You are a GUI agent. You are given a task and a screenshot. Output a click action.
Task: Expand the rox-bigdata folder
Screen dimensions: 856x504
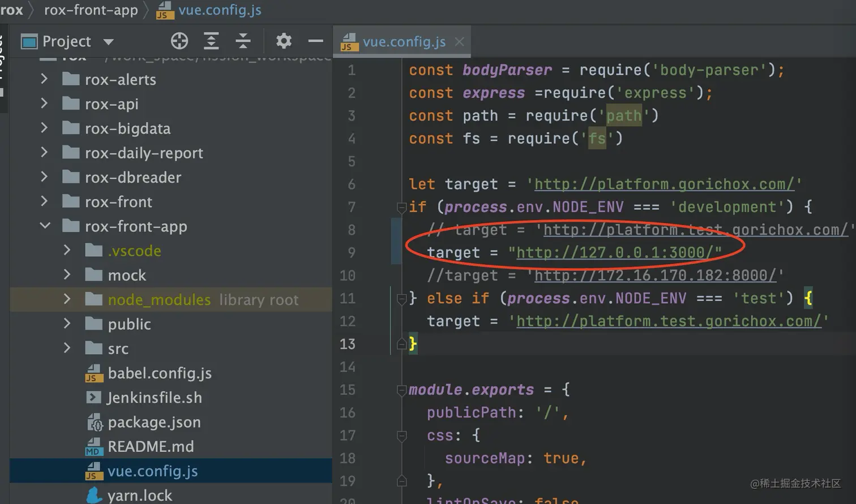click(44, 128)
